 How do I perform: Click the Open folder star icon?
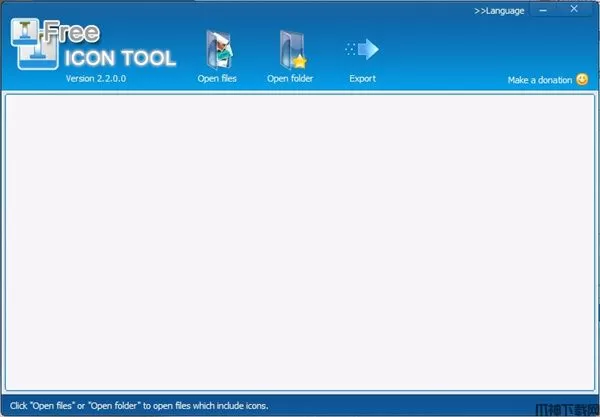293,50
